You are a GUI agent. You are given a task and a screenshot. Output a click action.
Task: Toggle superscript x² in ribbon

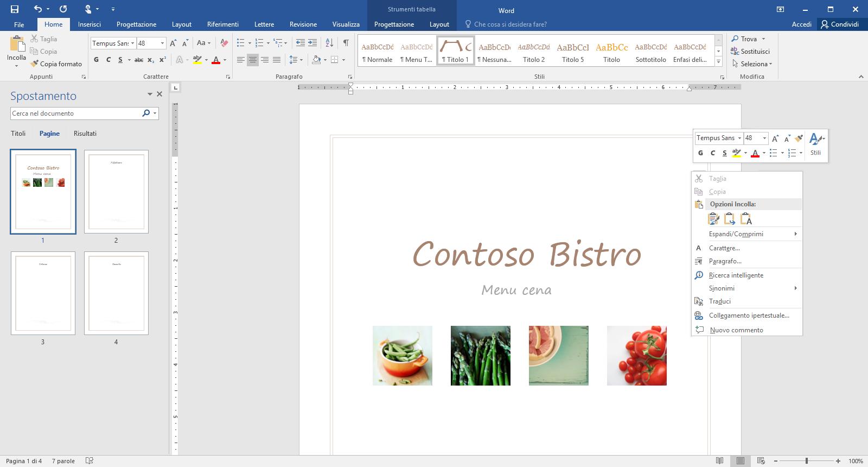coord(163,60)
